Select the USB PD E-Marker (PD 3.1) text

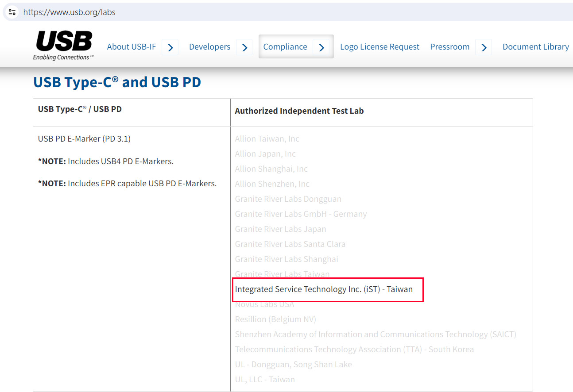click(x=84, y=139)
